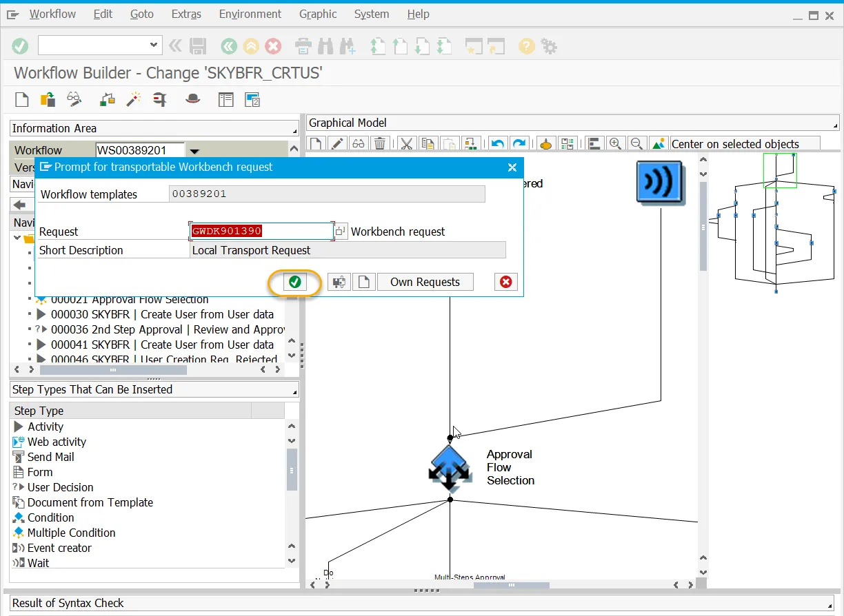Screen dimensions: 844x616
Task: Select step 000036 2nd Step Approval
Action: click(x=168, y=329)
